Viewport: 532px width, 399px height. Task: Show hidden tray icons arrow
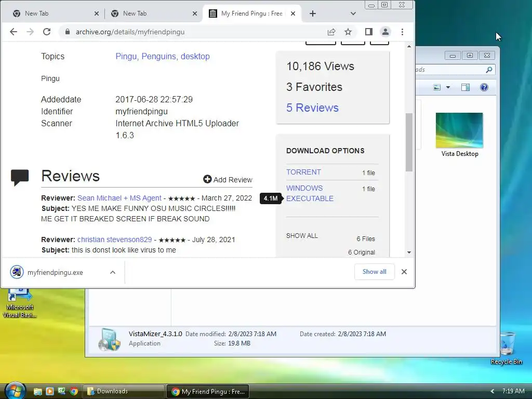(493, 391)
